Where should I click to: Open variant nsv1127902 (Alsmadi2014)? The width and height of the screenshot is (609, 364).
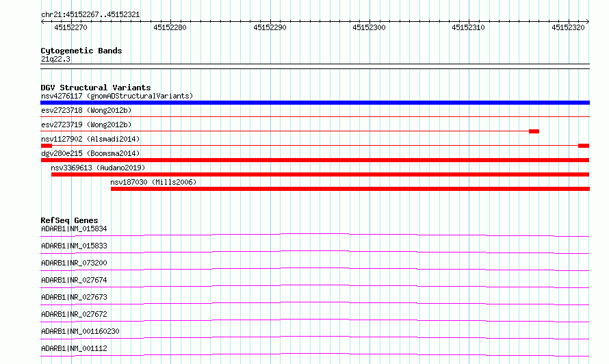[x=90, y=139]
